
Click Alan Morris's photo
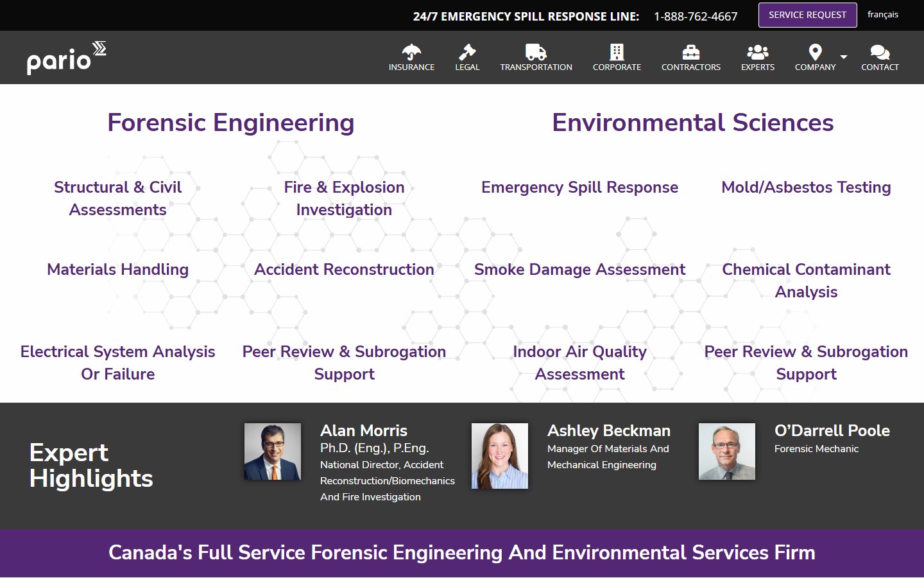[273, 451]
